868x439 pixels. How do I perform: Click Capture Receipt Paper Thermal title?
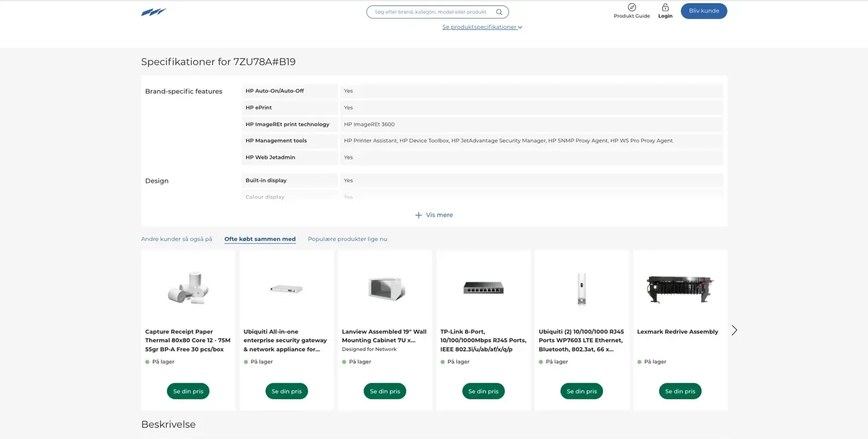pyautogui.click(x=188, y=341)
